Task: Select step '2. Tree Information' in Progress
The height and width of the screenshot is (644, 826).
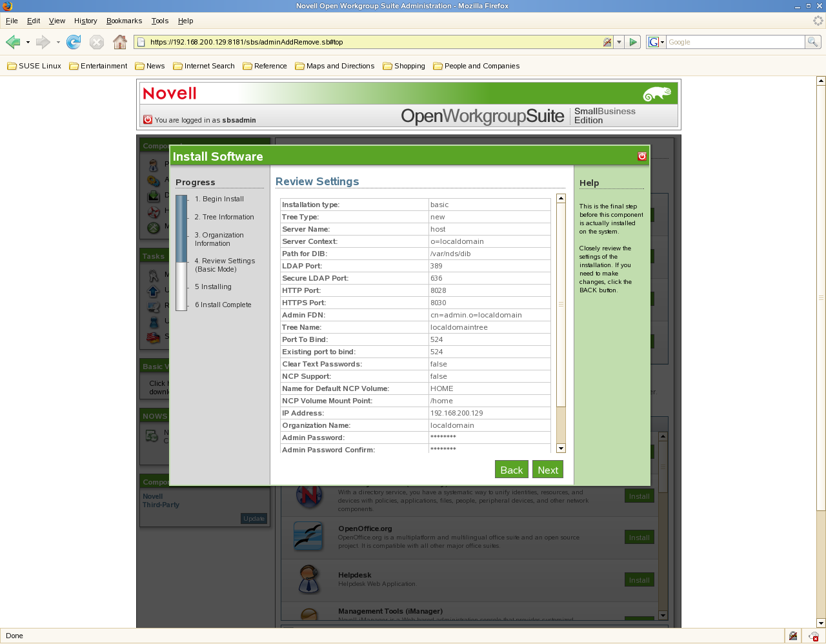Action: coord(225,217)
